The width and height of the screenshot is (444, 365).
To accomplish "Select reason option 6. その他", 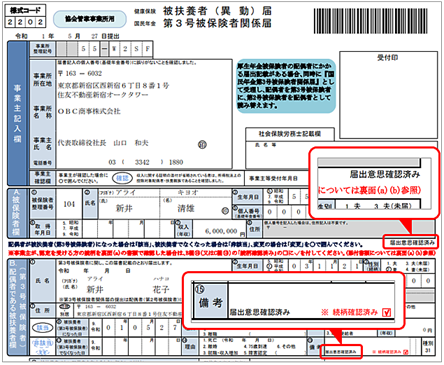I will click(x=287, y=347).
